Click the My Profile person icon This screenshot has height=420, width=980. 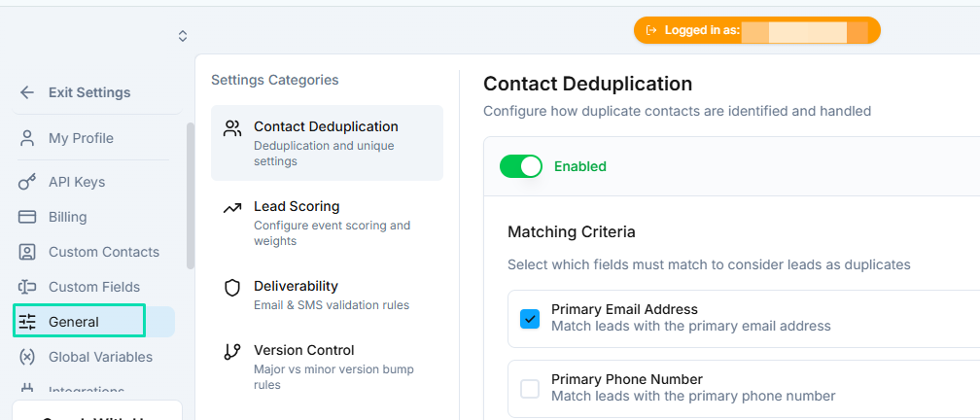(27, 138)
